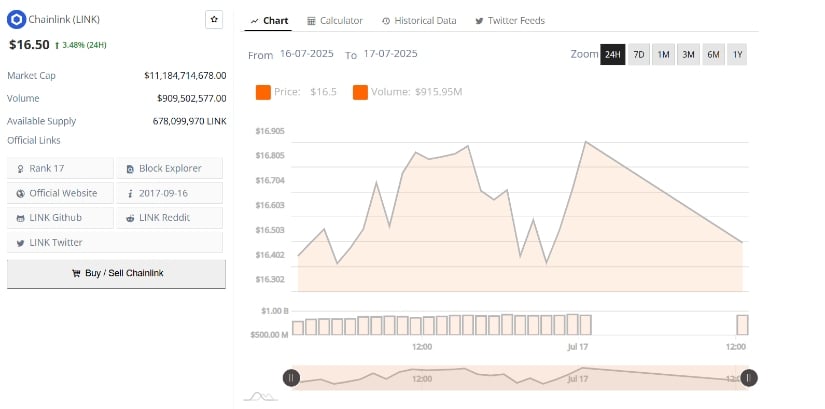The height and width of the screenshot is (409, 825).
Task: Click the volume value $909,502,577.00
Action: pos(192,98)
